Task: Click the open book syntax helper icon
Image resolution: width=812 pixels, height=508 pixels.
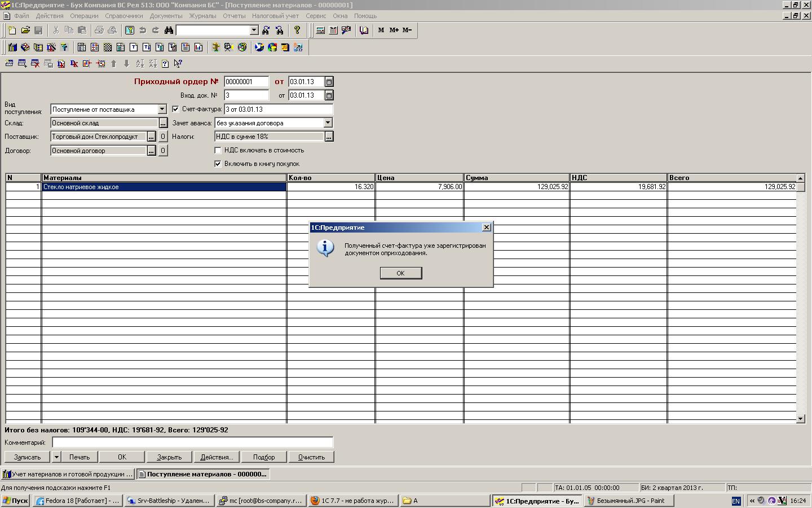Action: click(364, 30)
